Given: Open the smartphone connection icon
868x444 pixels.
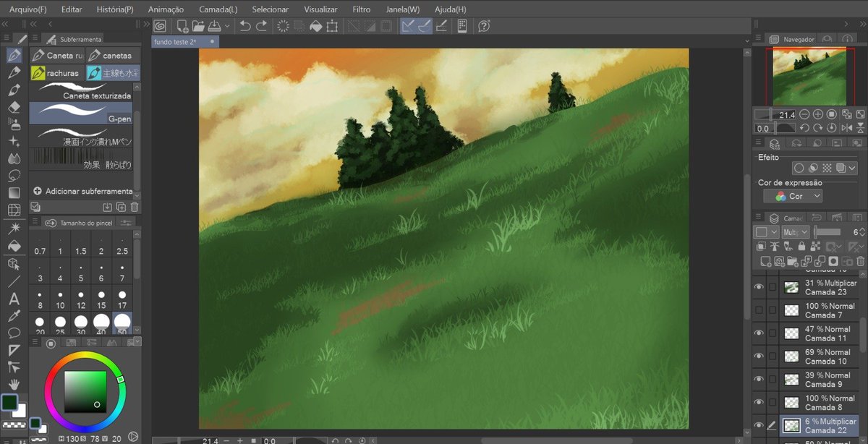Looking at the screenshot, I should point(462,26).
